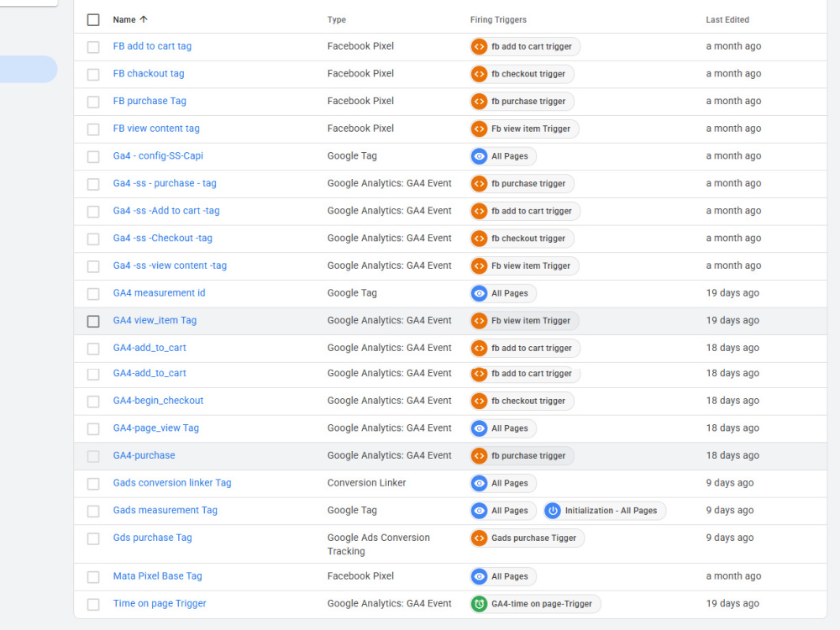Click 19 days ago in Time on page Trigger row
Image resolution: width=840 pixels, height=630 pixels.
[x=732, y=603]
